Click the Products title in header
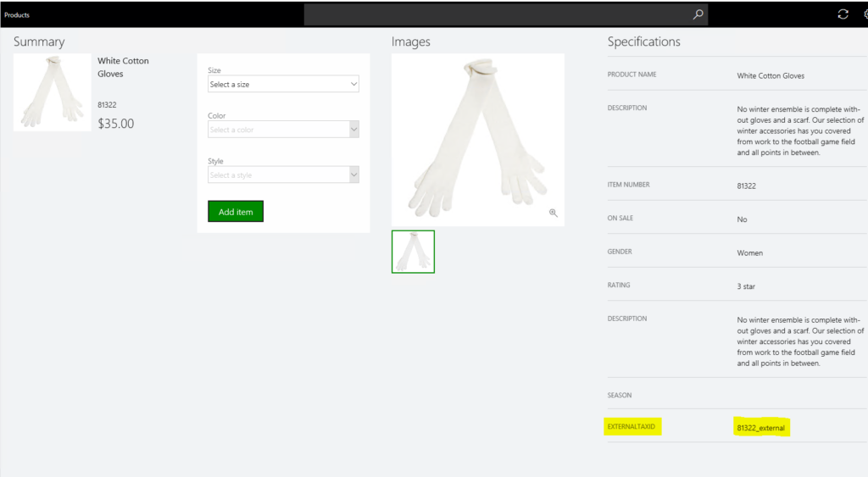 pos(17,15)
